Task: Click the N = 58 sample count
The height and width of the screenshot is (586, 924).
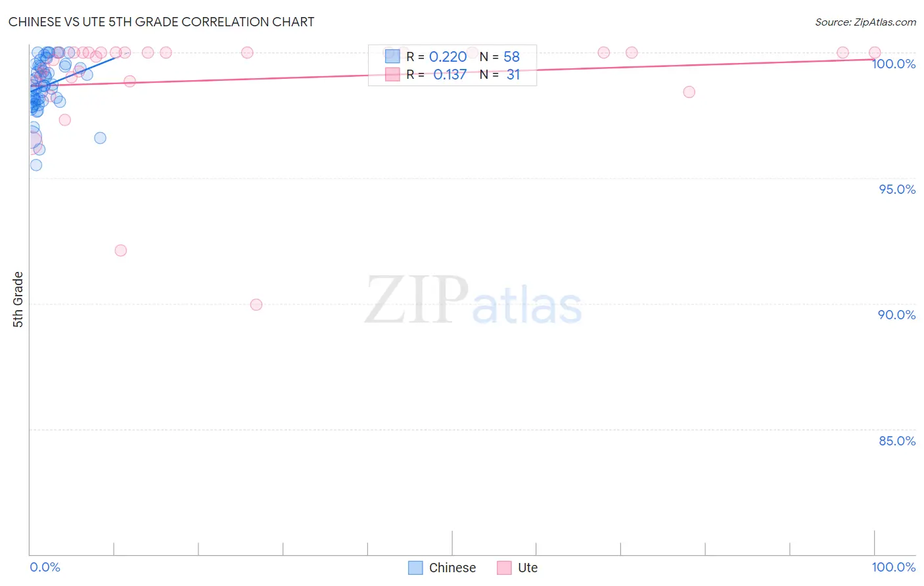Action: 499,56
